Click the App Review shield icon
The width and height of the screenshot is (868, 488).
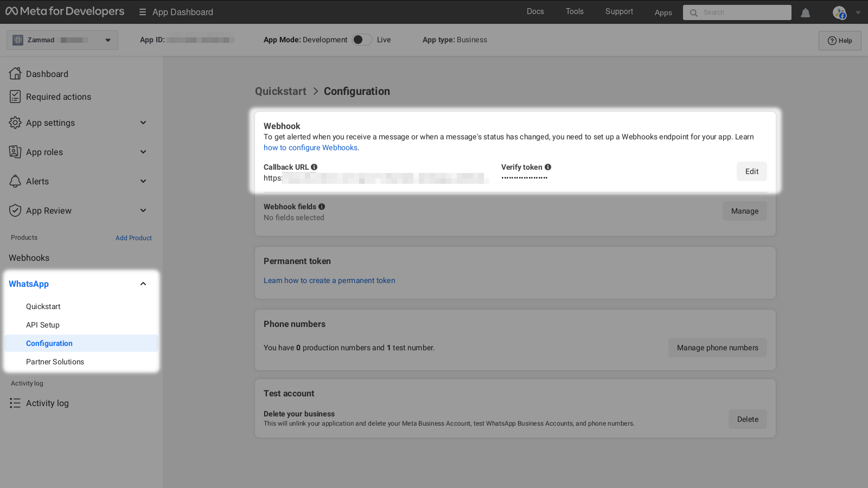(15, 210)
